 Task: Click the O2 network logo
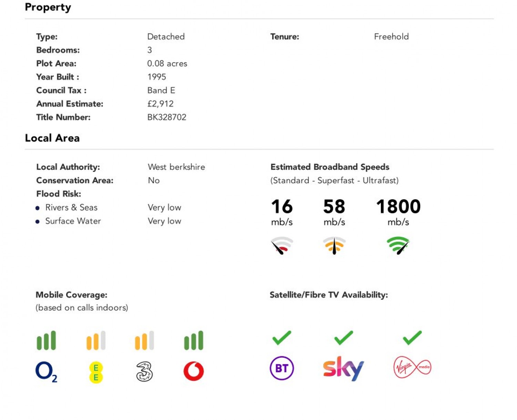46,372
